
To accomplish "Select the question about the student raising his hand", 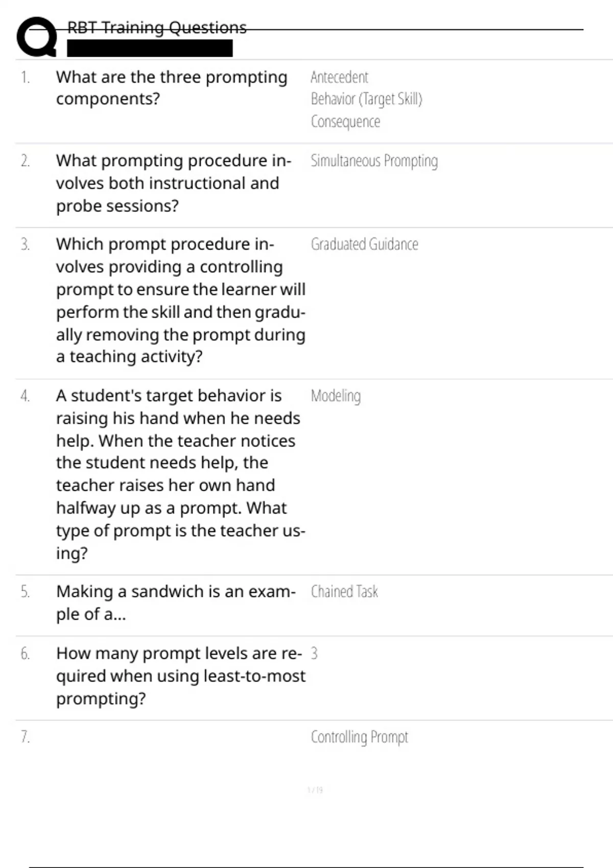I will [x=180, y=474].
